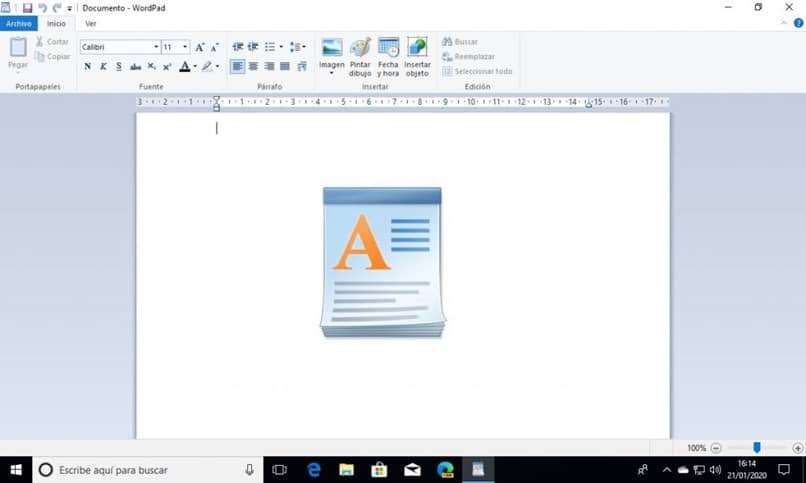Click Reemplazar

[x=468, y=57]
